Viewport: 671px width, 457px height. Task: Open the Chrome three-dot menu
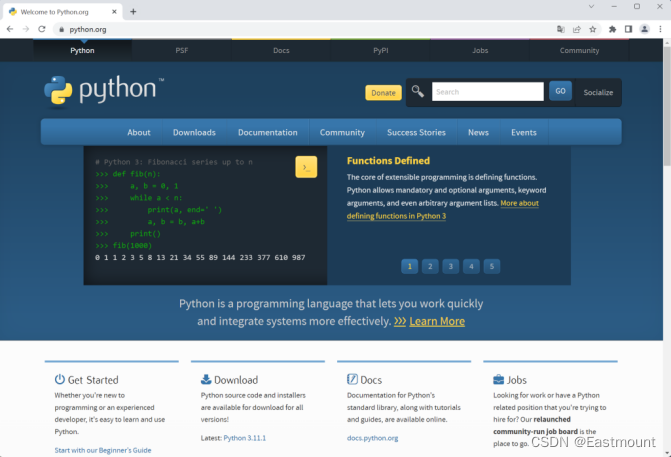pos(660,29)
